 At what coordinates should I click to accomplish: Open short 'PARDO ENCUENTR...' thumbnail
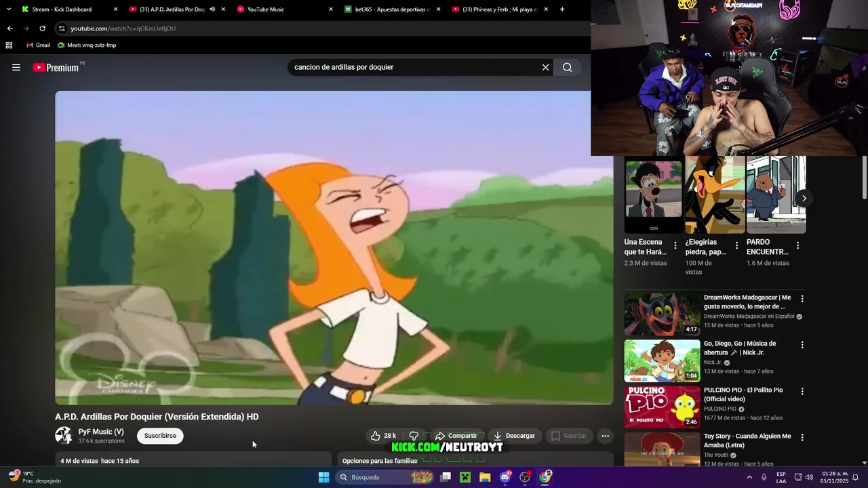(x=776, y=195)
